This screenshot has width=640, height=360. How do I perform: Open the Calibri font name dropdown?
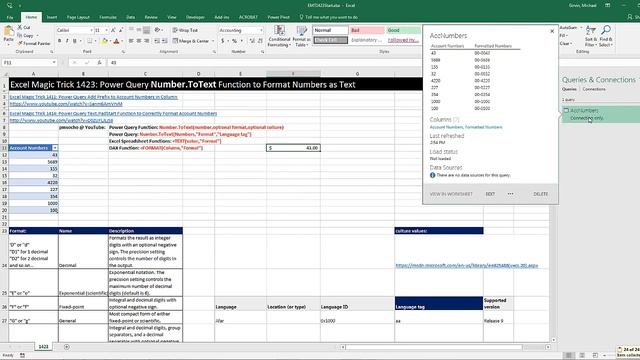91,30
